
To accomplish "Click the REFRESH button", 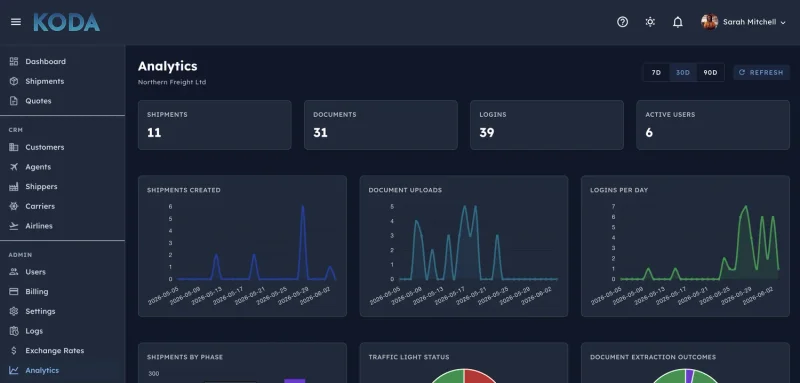I will [x=761, y=72].
